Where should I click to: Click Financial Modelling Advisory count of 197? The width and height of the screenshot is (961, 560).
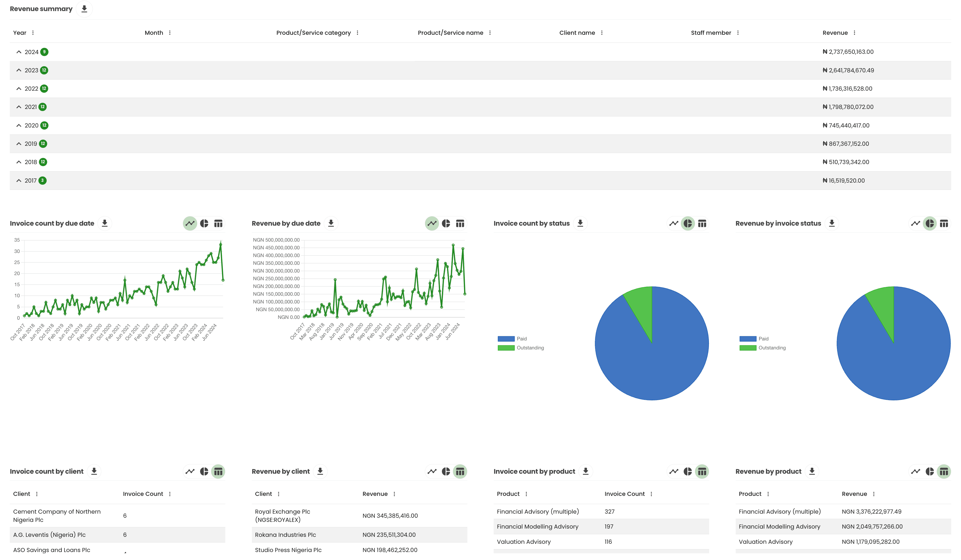click(609, 527)
